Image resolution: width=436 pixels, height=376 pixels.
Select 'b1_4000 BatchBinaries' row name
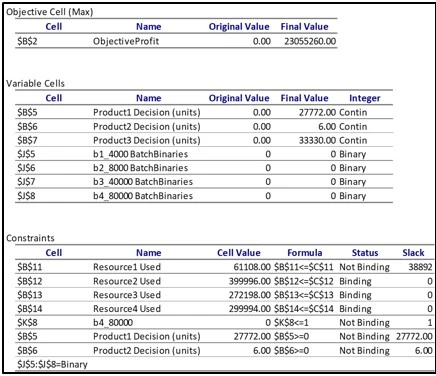coord(140,154)
